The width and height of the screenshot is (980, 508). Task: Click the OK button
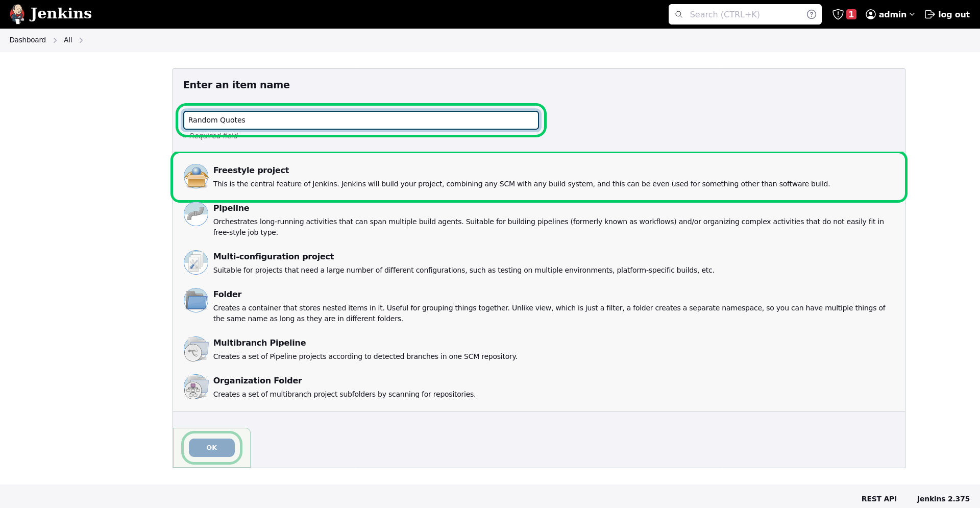(x=212, y=448)
